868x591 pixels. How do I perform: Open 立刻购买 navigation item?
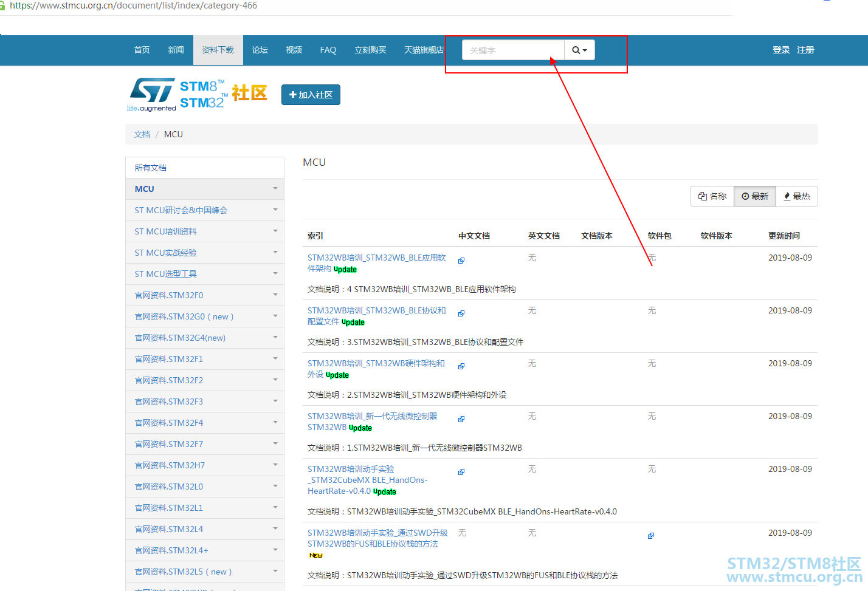tap(371, 50)
